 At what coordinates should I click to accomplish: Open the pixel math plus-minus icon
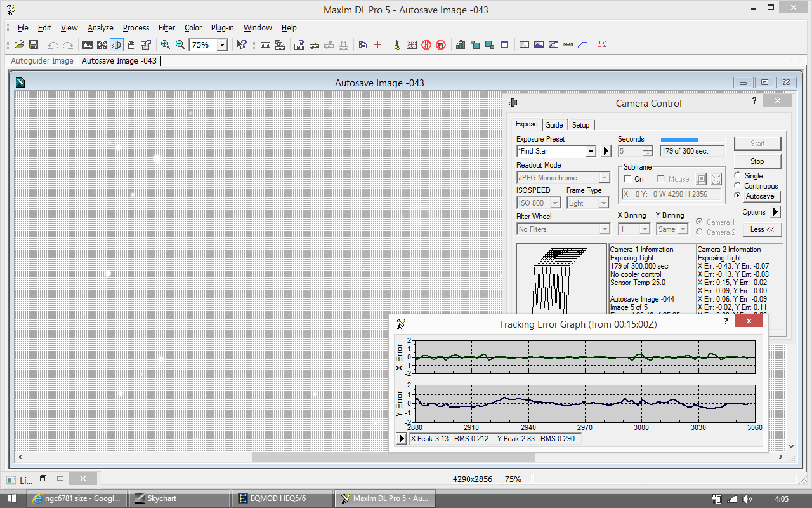coord(602,44)
